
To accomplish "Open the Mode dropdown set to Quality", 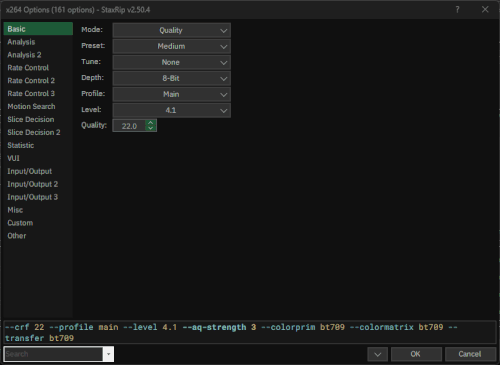I will point(171,30).
